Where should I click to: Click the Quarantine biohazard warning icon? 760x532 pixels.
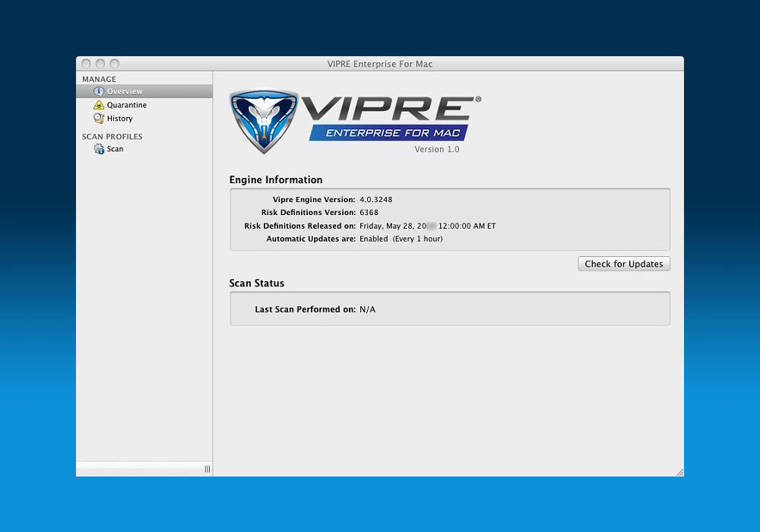(98, 105)
